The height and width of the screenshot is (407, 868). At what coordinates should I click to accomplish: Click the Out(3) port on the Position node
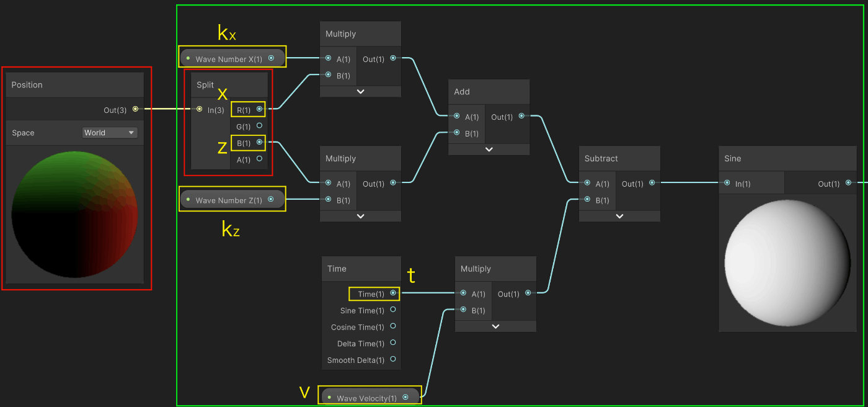(134, 109)
